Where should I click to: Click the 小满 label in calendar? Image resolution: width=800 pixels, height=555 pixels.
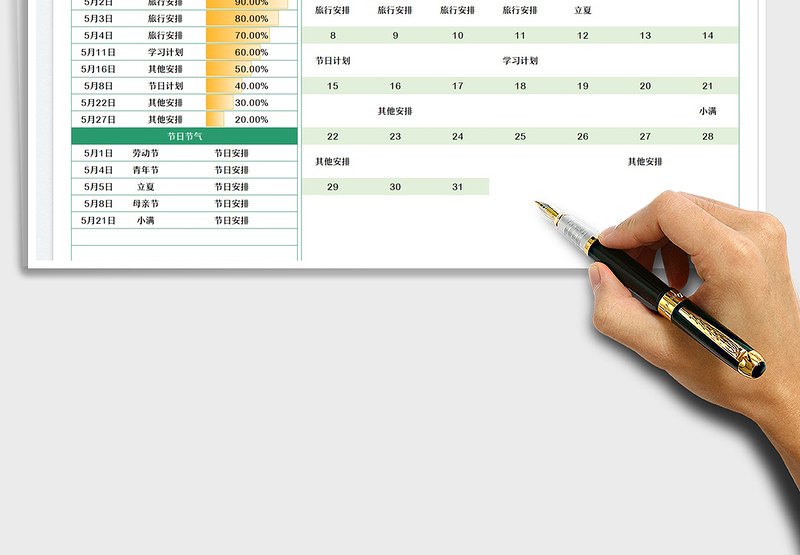click(708, 111)
